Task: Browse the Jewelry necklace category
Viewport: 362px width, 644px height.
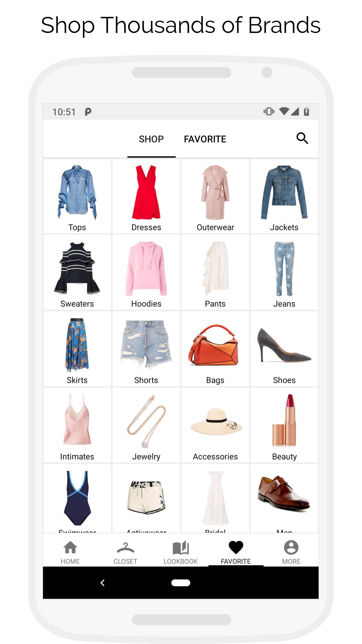Action: pos(146,425)
